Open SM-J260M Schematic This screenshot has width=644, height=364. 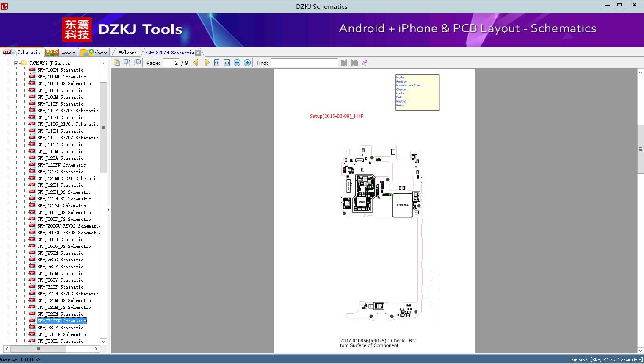tap(60, 273)
